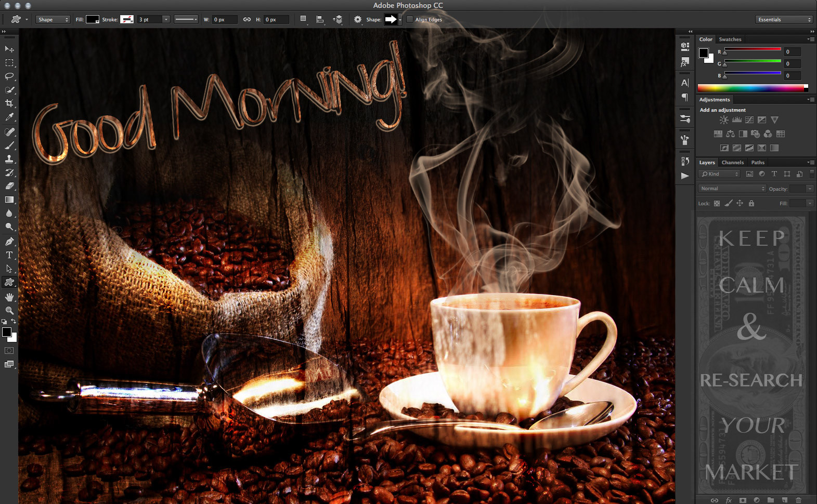The width and height of the screenshot is (817, 504).
Task: Open the Fill color swatch picker
Action: tap(93, 20)
